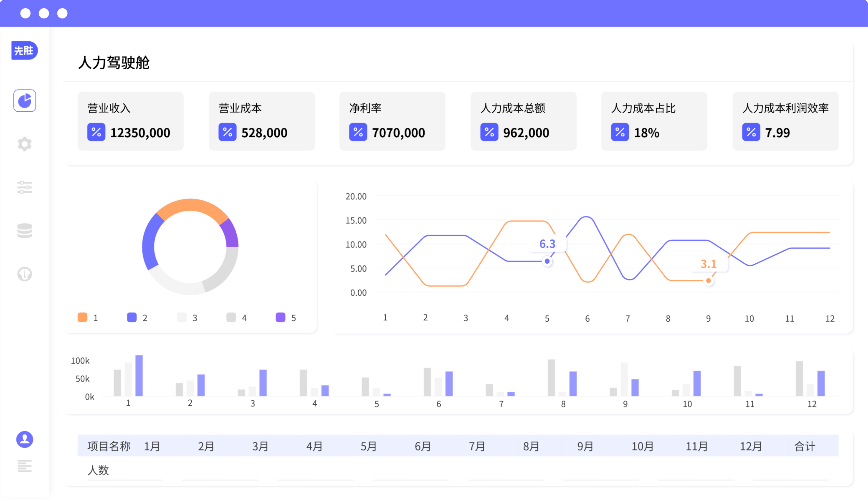Click the 合计 column header
Screen dimensions: 868x502
804,446
